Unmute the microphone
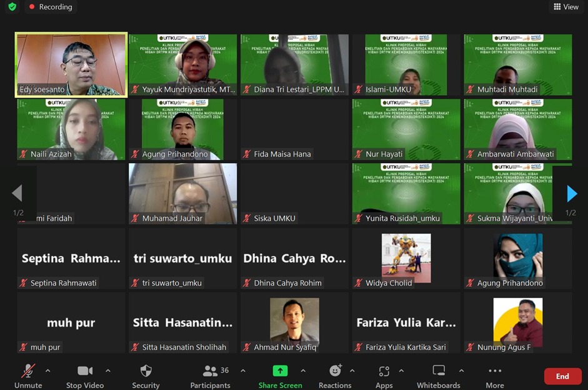Viewport: 588px width, 390px height. pyautogui.click(x=28, y=376)
